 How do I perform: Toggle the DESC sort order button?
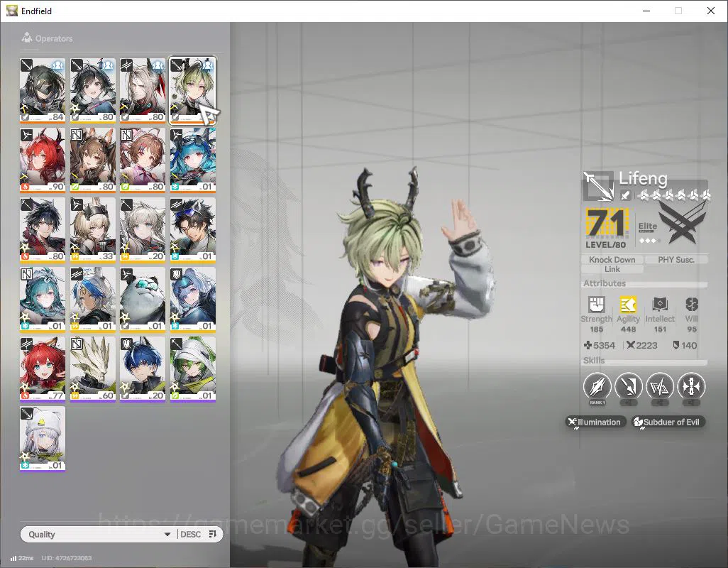(x=190, y=534)
